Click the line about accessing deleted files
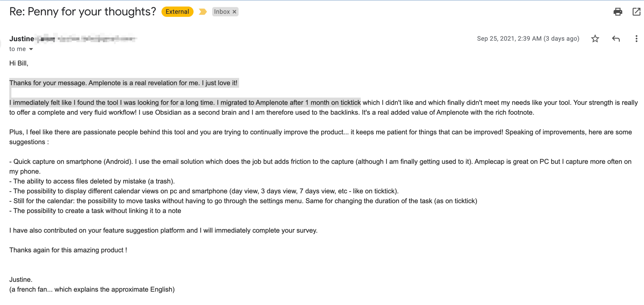The image size is (644, 305). pyautogui.click(x=92, y=181)
